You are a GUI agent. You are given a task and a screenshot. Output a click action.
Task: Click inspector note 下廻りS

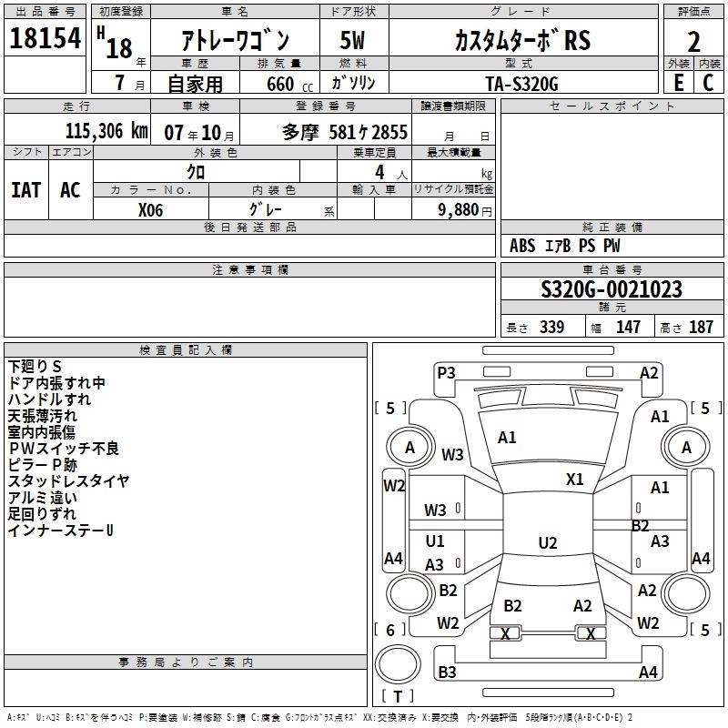pyautogui.click(x=35, y=367)
